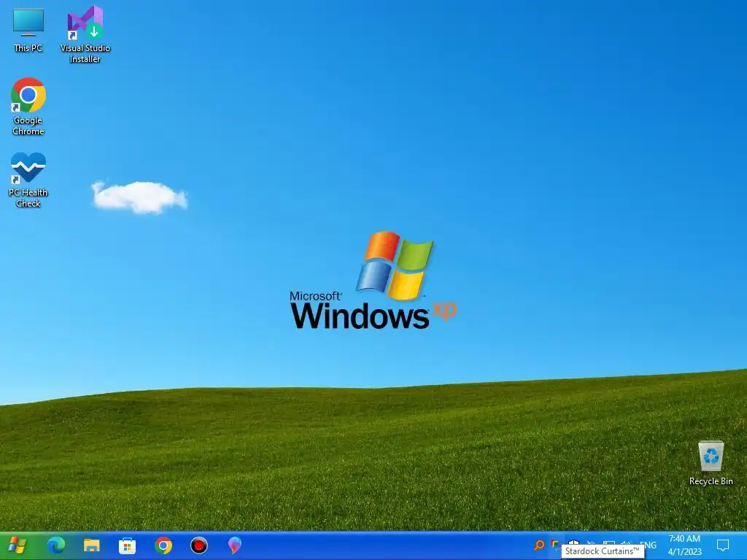Open Microsoft Store from the taskbar
Image resolution: width=747 pixels, height=560 pixels.
(x=127, y=545)
